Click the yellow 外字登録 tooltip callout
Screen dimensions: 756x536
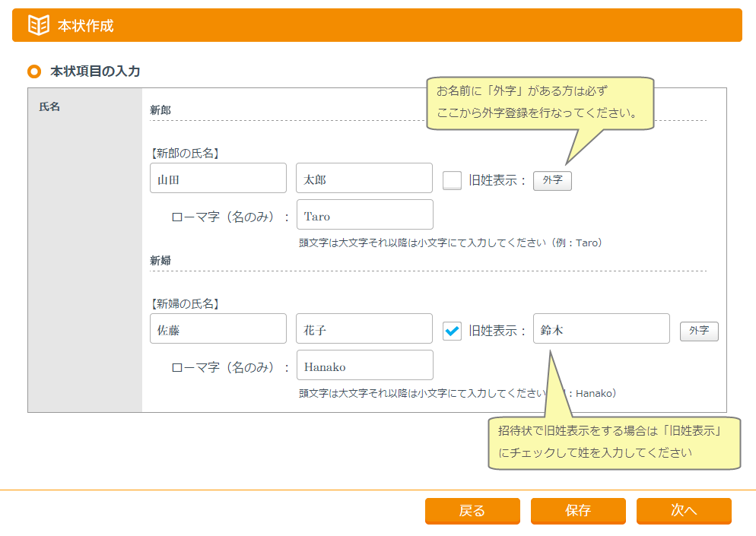coord(540,103)
